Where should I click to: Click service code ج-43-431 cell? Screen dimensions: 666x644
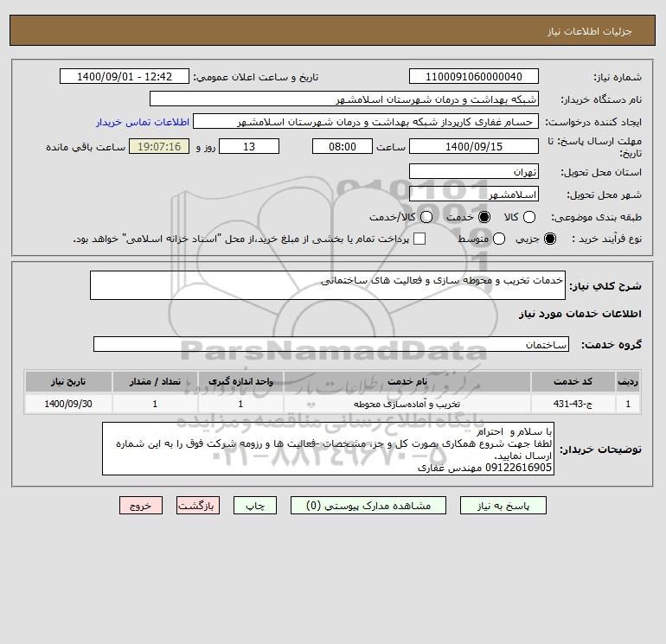pyautogui.click(x=573, y=404)
